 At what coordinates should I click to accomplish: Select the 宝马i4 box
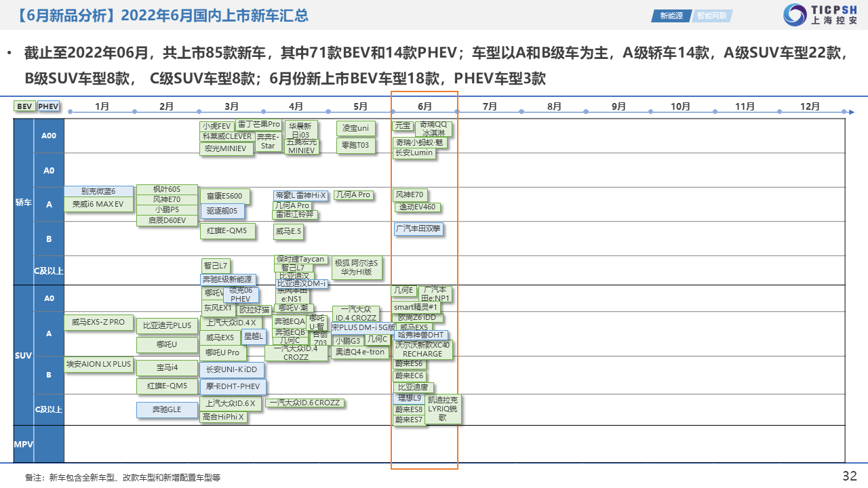coord(167,368)
